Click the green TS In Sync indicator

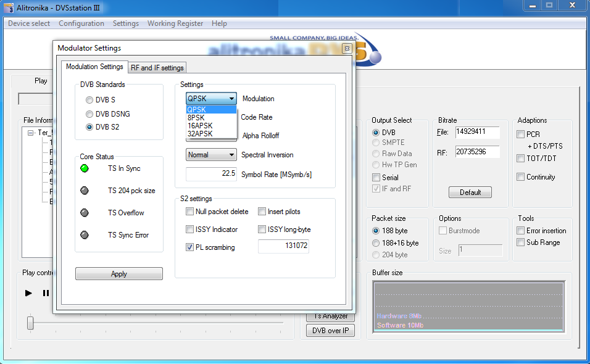(x=85, y=168)
